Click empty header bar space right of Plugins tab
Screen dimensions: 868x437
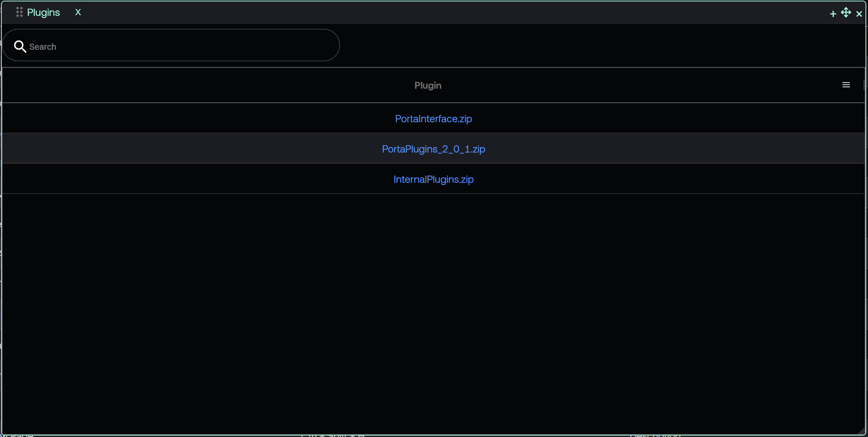pyautogui.click(x=433, y=12)
